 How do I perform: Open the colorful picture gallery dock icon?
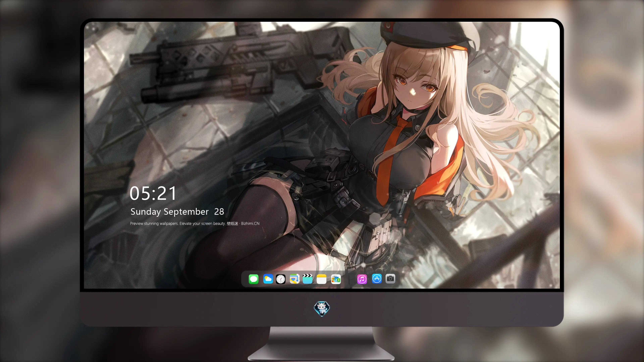336,279
